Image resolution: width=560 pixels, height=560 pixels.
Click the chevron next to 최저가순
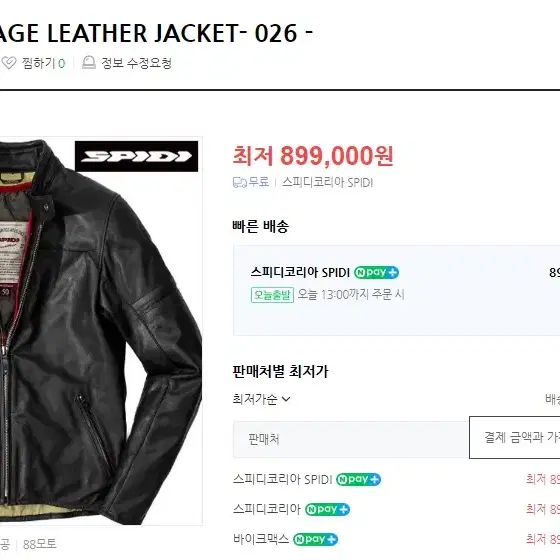(x=286, y=399)
